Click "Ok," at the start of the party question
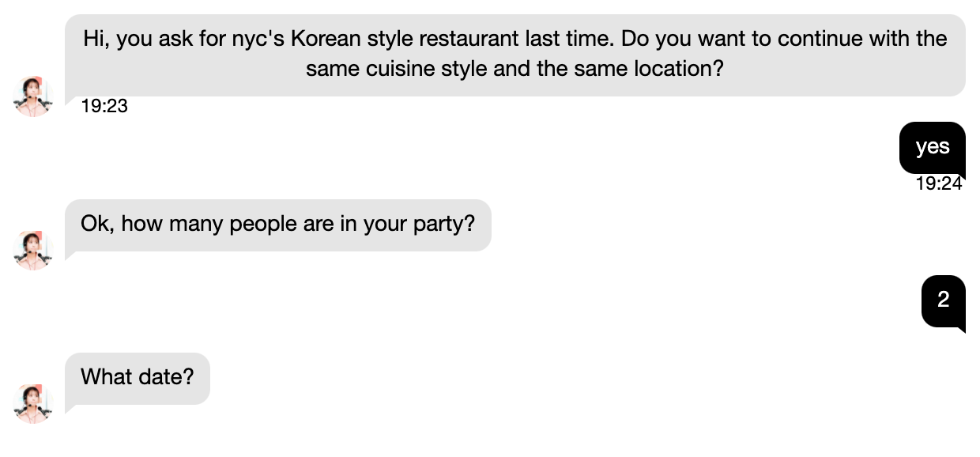 97,224
